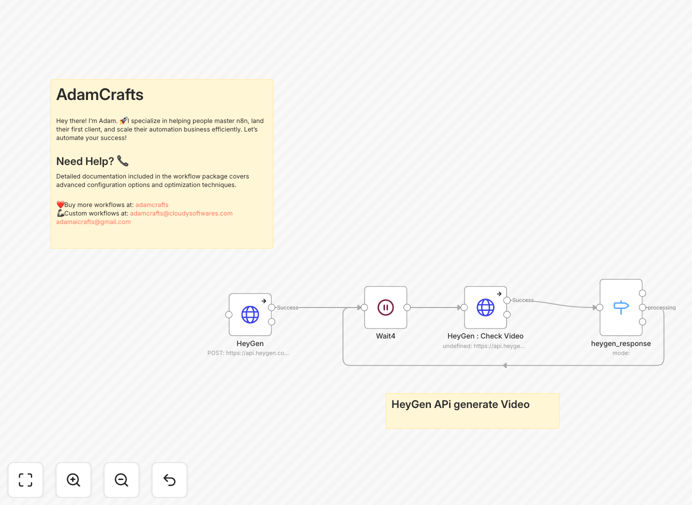Open the adamaicrafts@gmail.com email link
This screenshot has height=505, width=692.
[94, 222]
